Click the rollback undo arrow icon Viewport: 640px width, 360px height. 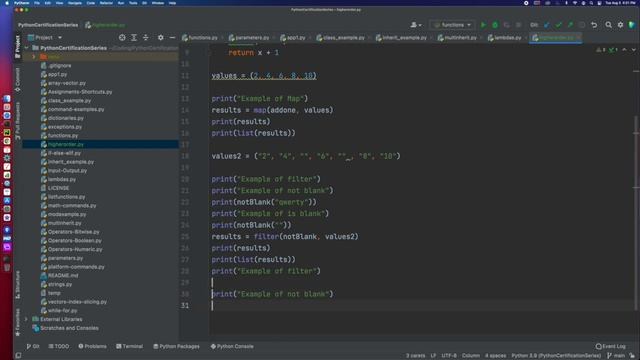594,25
